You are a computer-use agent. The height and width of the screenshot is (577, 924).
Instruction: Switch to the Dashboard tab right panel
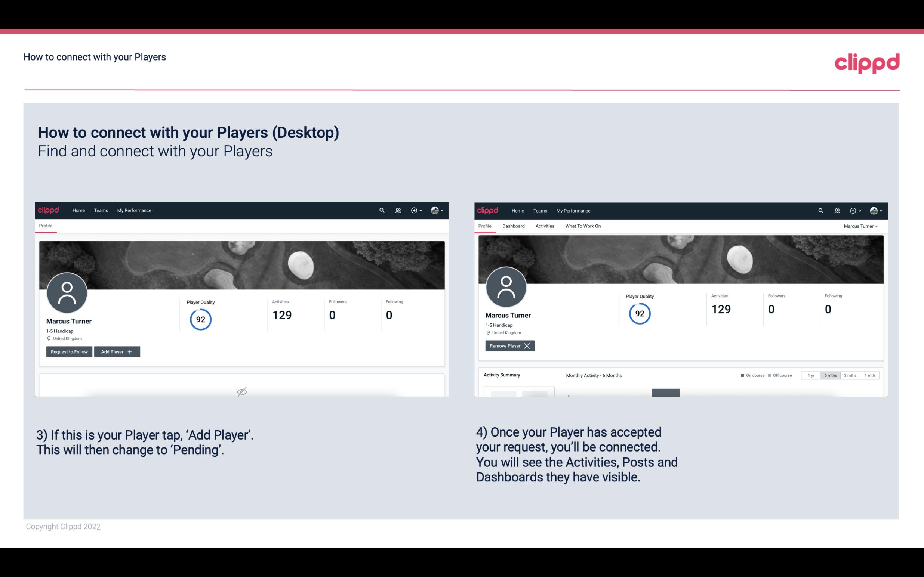pyautogui.click(x=514, y=226)
